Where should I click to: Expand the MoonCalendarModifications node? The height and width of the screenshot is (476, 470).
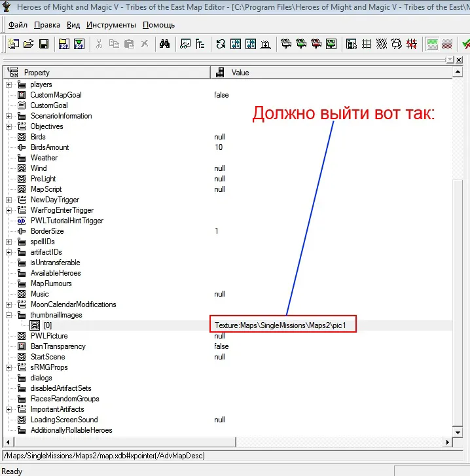click(9, 304)
